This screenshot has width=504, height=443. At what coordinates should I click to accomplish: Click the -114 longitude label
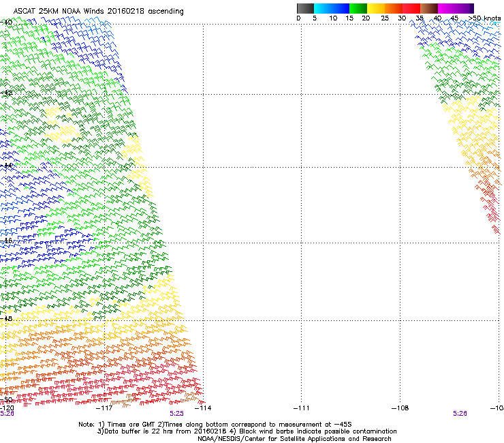[x=203, y=408]
